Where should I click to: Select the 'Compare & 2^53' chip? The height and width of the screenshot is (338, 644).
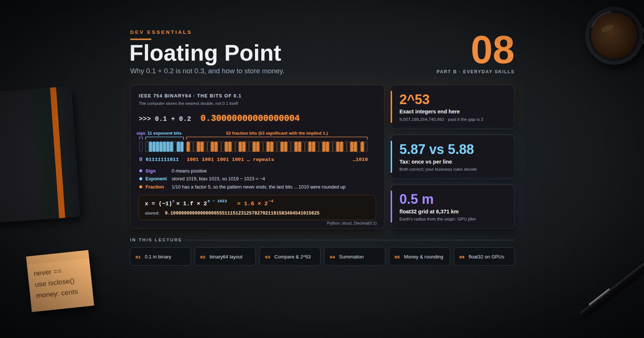290,257
